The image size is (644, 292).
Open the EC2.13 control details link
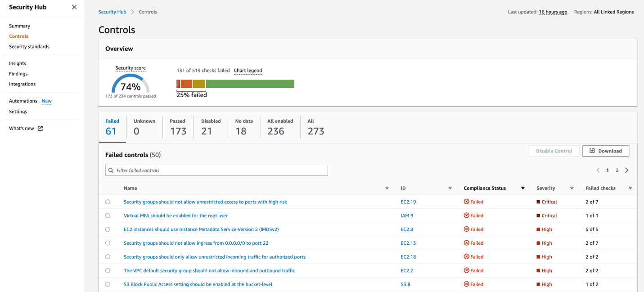pyautogui.click(x=408, y=243)
